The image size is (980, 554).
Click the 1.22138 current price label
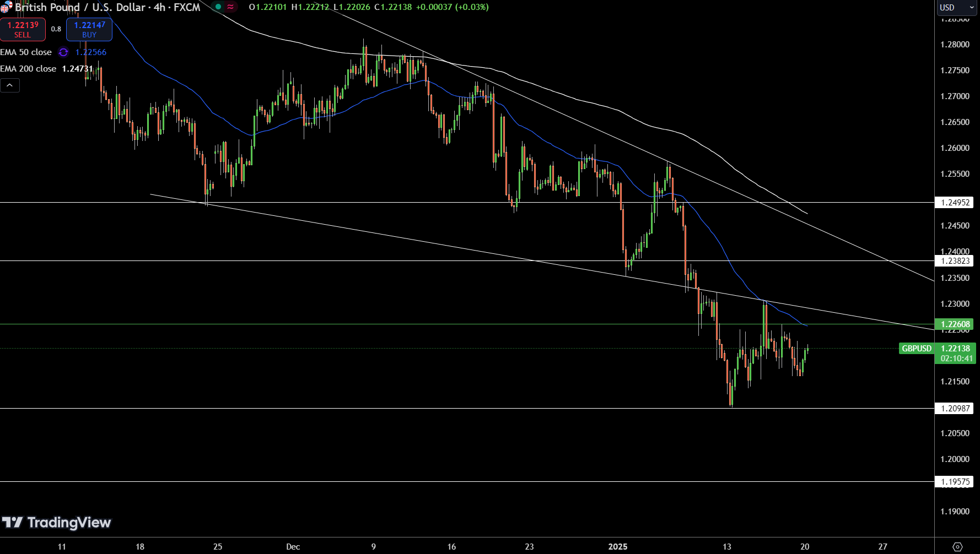956,349
